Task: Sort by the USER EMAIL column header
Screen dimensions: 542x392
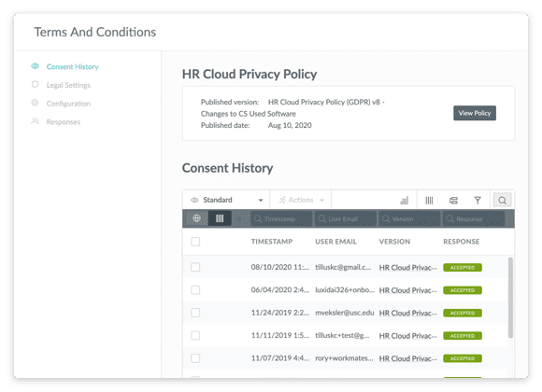Action: (x=335, y=242)
